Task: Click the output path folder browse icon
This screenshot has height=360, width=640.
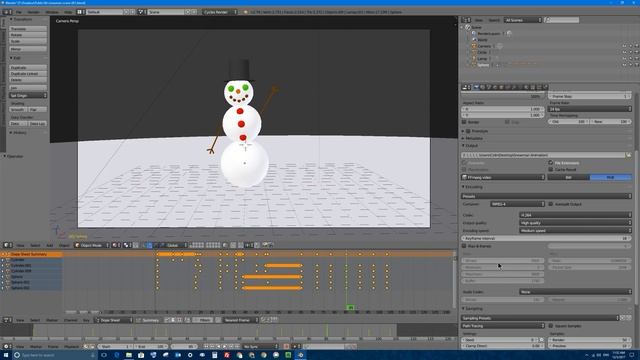Action: pos(629,155)
